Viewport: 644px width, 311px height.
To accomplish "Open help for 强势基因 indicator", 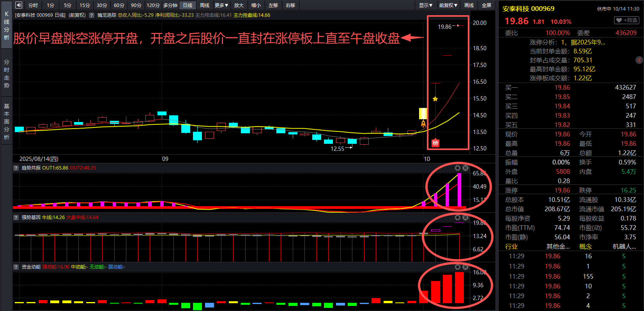I will tap(16, 217).
